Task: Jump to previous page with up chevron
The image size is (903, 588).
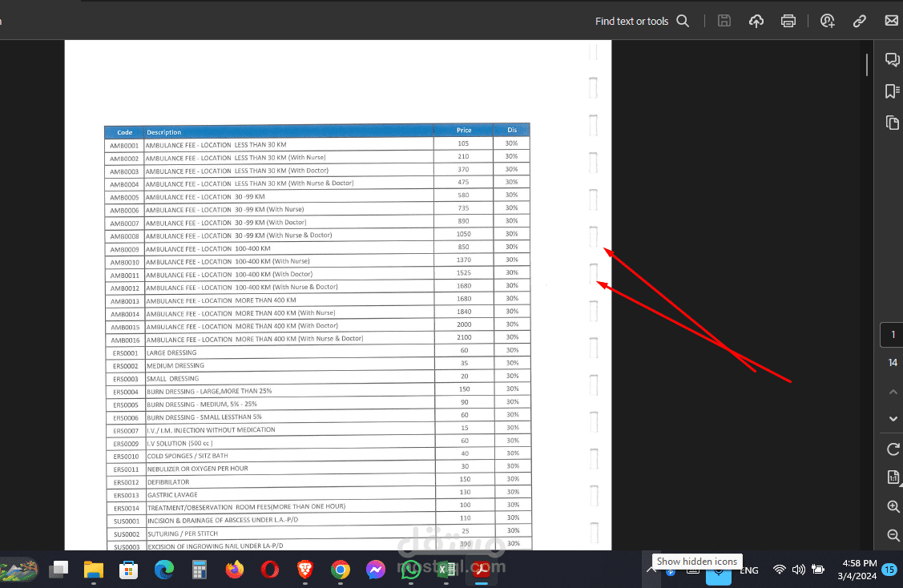Action: (x=892, y=392)
